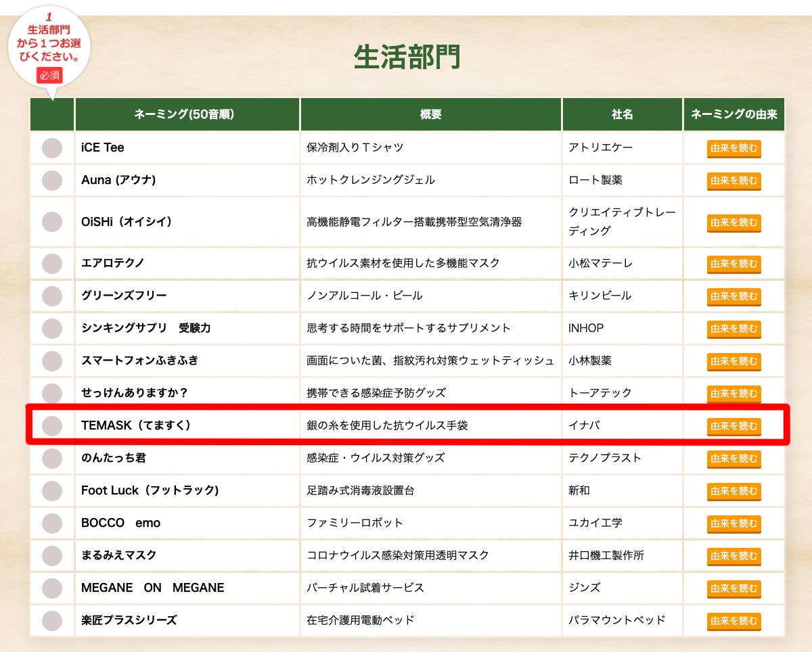The width and height of the screenshot is (812, 652).
Task: Open 由来を読む for 楽匠プラスシリーズ
Action: [734, 621]
